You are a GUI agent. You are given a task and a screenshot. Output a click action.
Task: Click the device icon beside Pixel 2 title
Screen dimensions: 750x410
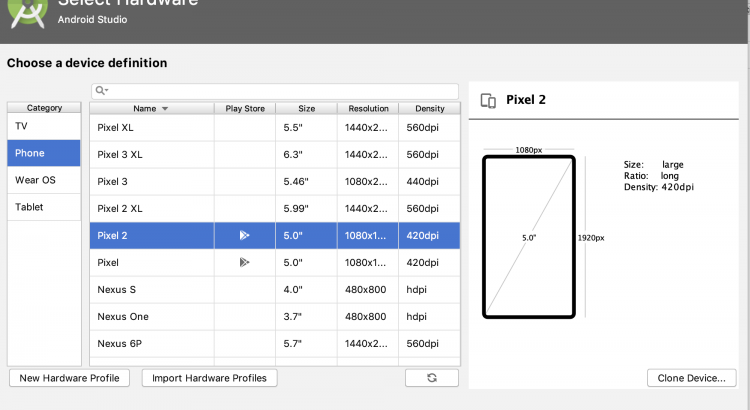(x=489, y=100)
